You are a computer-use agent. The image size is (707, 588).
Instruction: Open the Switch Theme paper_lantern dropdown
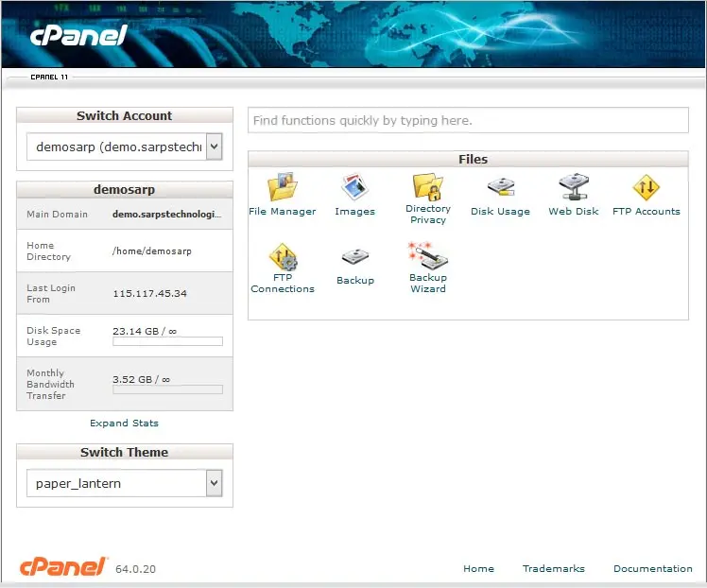125,483
